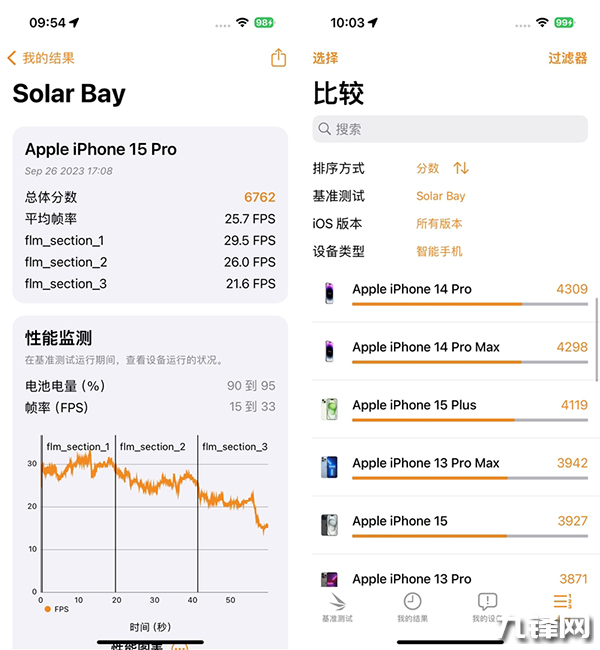The image size is (600, 650).
Task: Tap the share icon on Solar Bay results
Action: tap(279, 58)
